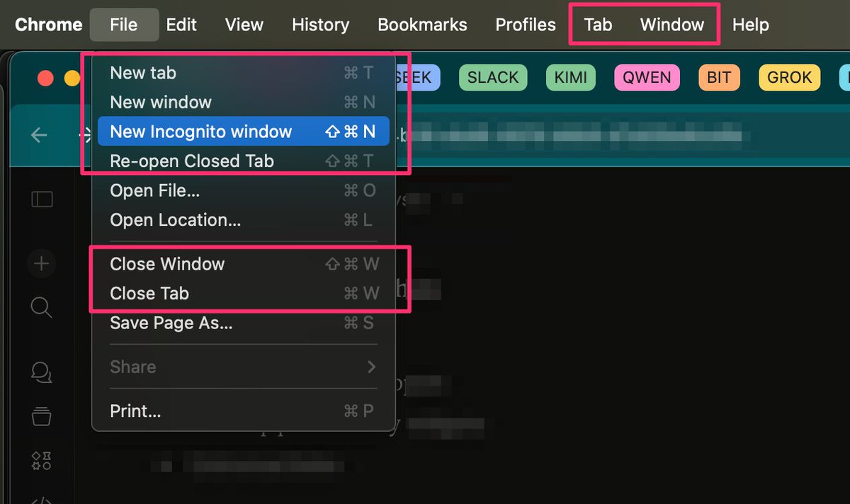Open the Chrome application menu
This screenshot has height=504, width=850.
pos(48,25)
